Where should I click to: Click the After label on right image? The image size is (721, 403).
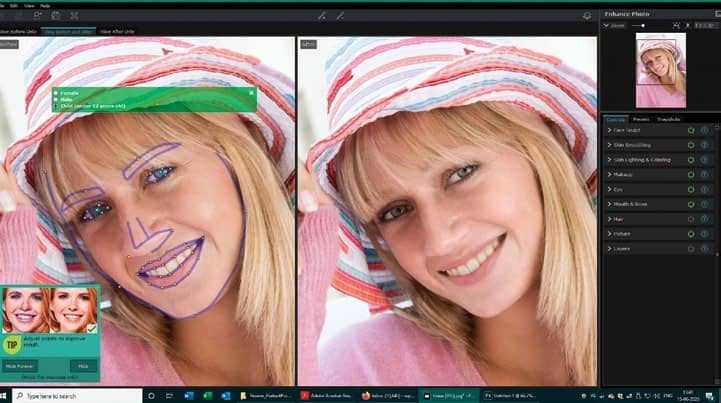308,44
